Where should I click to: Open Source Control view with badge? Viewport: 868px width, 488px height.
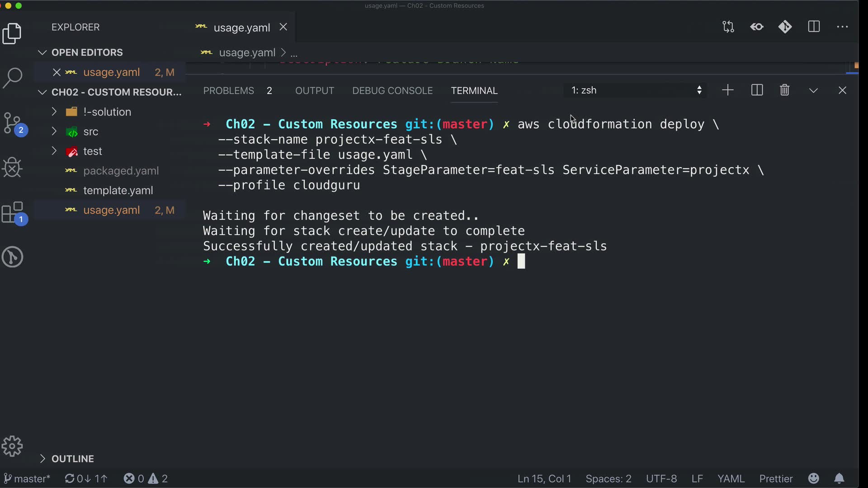click(x=14, y=123)
